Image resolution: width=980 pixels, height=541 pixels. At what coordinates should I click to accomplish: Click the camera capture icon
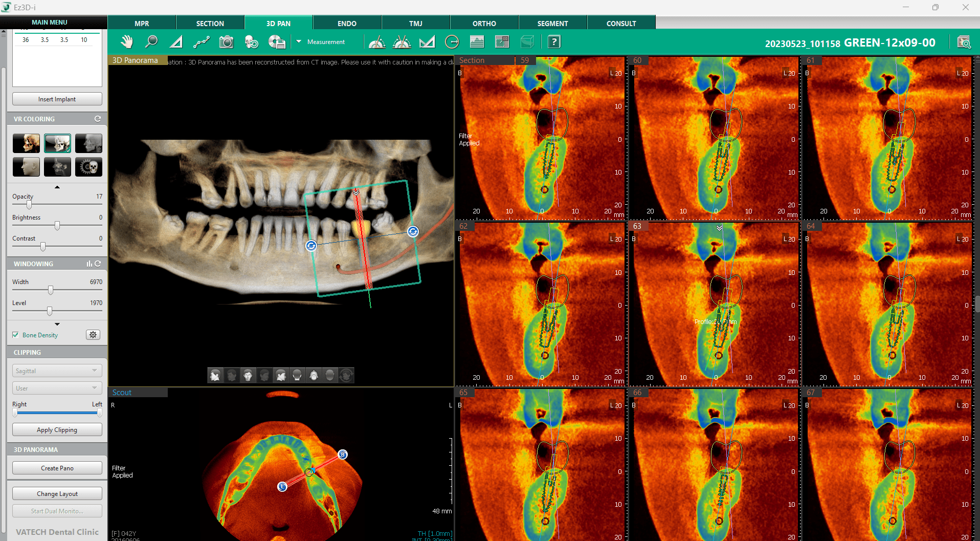pyautogui.click(x=226, y=42)
